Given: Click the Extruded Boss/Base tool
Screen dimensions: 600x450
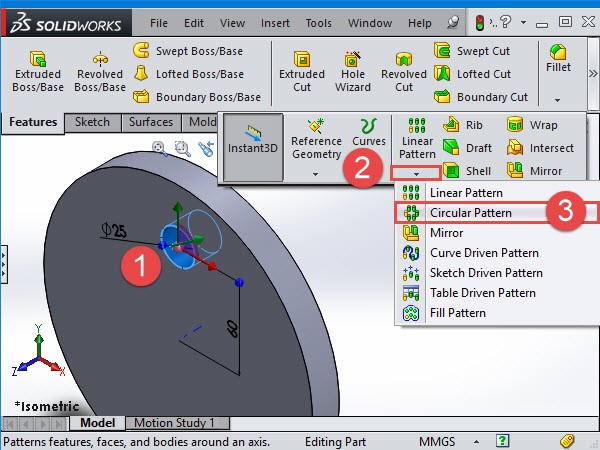Looking at the screenshot, I should (x=38, y=72).
